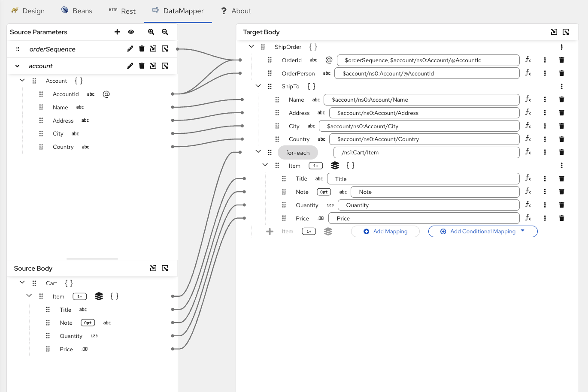Viewport: 588px width, 392px height.
Task: Delete the for-each mapping
Action: tap(561, 152)
